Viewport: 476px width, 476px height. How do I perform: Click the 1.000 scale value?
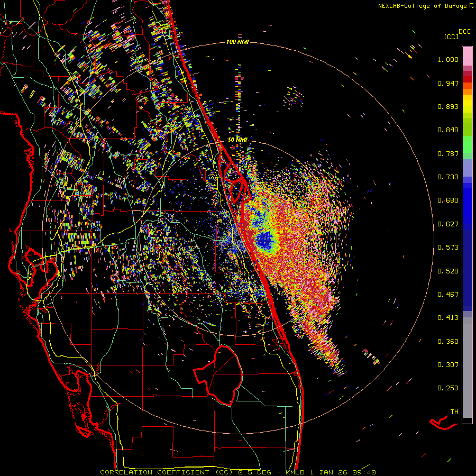point(448,59)
